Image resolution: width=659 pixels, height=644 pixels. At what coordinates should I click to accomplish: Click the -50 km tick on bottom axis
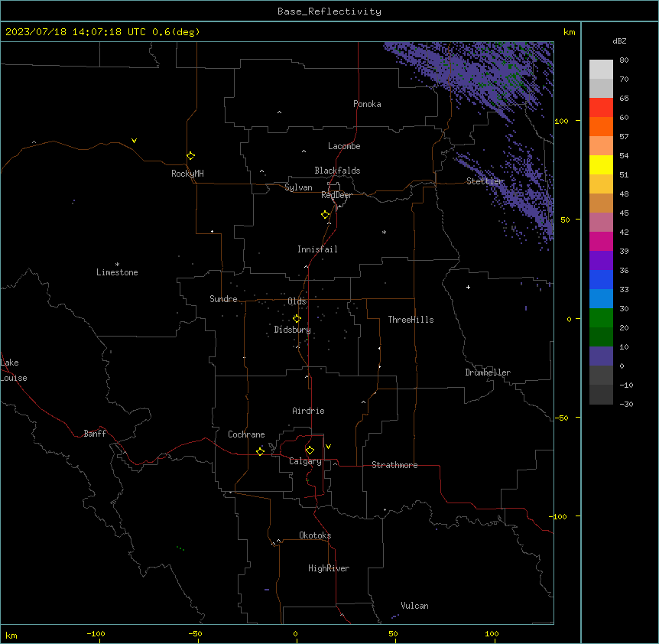tap(195, 633)
